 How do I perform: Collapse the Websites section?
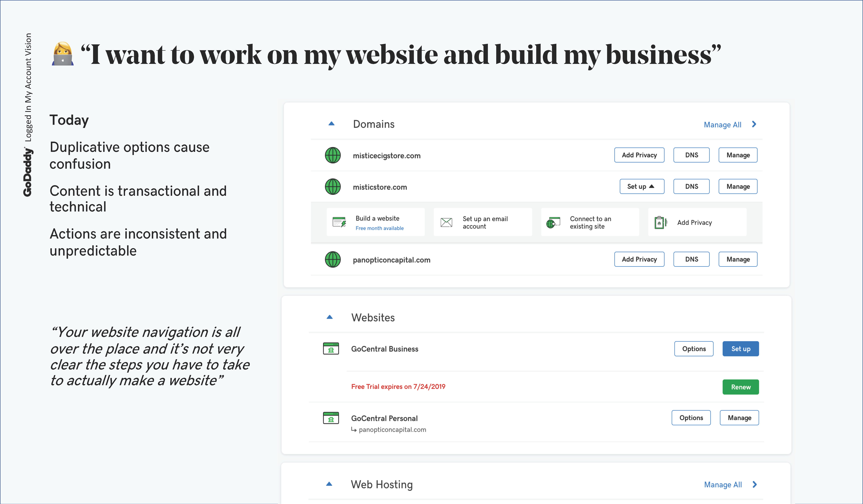[x=329, y=317]
